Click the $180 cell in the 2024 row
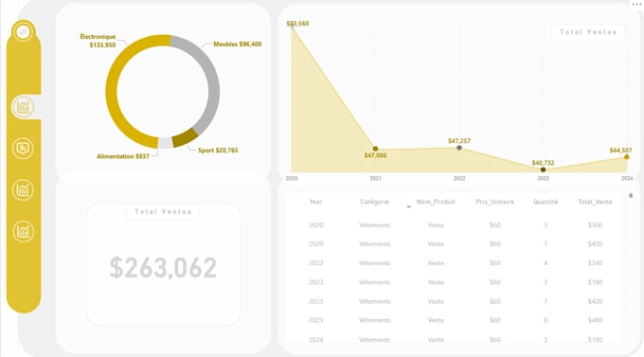This screenshot has width=644, height=357. pyautogui.click(x=595, y=340)
